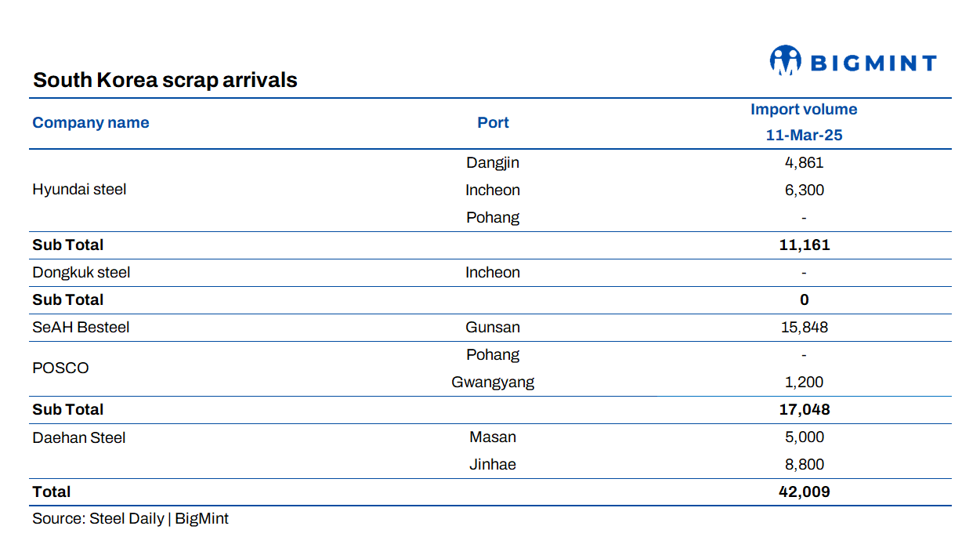This screenshot has width=980, height=555.
Task: Click the Daehan Steel company cell
Action: click(x=79, y=437)
